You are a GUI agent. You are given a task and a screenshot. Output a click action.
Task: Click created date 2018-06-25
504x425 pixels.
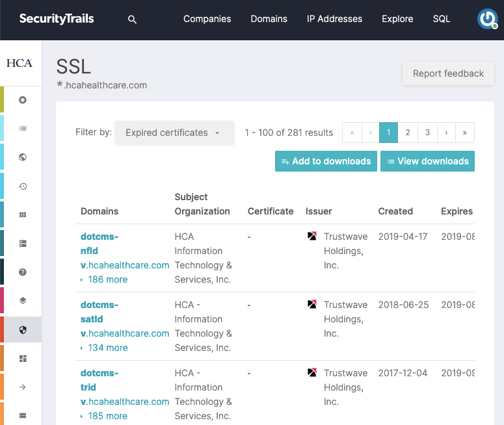point(403,305)
